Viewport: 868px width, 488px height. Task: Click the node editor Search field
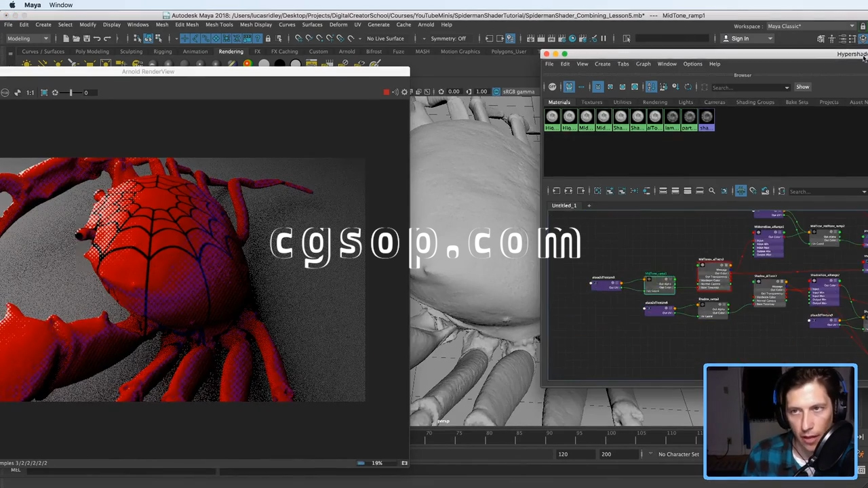coord(827,192)
